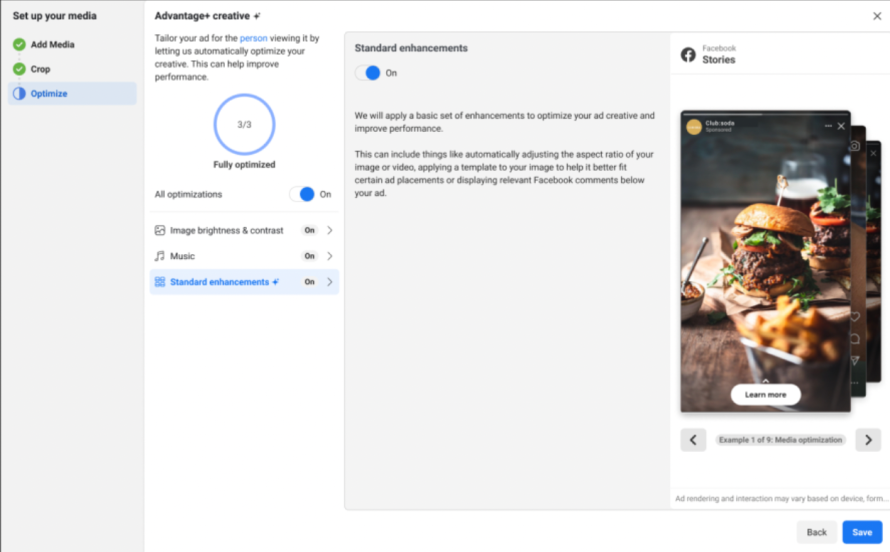Click the three-dot menu in story preview
This screenshot has width=890, height=552.
[x=828, y=127]
